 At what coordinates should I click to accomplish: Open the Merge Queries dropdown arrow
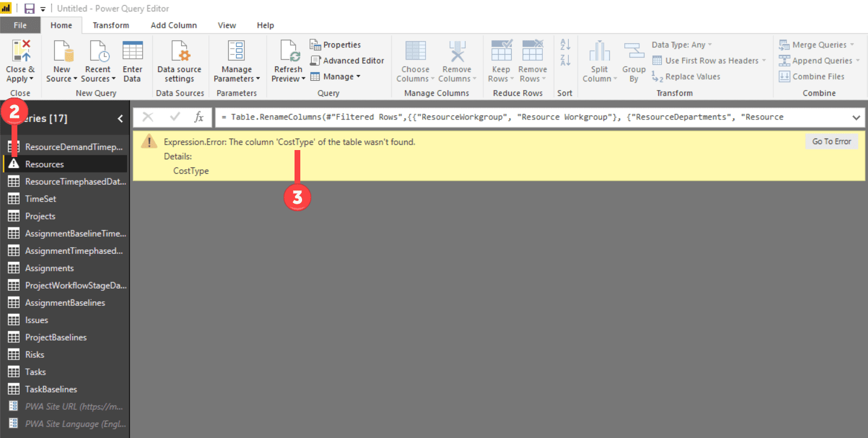(x=852, y=44)
